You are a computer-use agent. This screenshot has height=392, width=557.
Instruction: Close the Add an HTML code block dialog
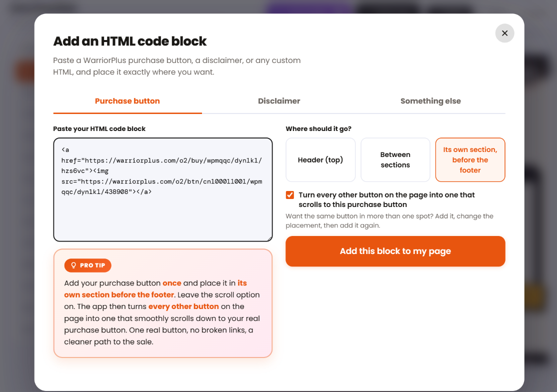click(x=504, y=33)
